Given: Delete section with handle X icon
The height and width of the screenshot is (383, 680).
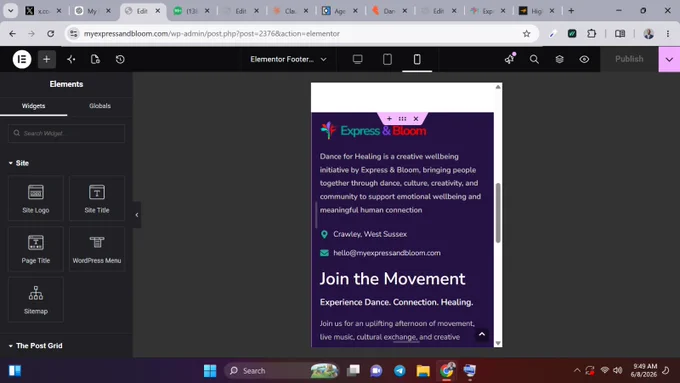Looking at the screenshot, I should (x=416, y=118).
